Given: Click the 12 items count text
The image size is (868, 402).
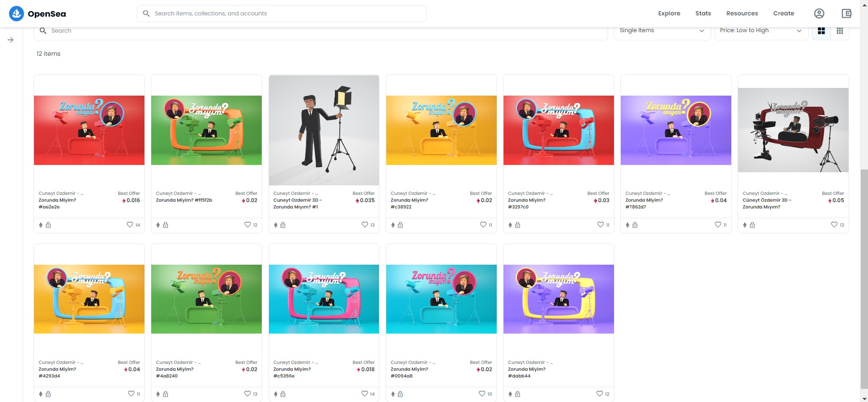Looking at the screenshot, I should pos(48,53).
